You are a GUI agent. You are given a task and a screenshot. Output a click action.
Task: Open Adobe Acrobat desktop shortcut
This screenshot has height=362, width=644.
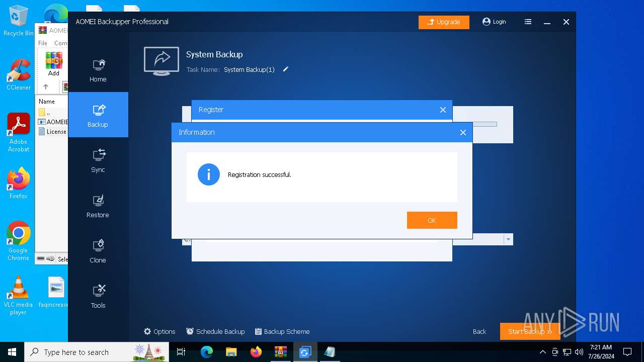tap(19, 133)
